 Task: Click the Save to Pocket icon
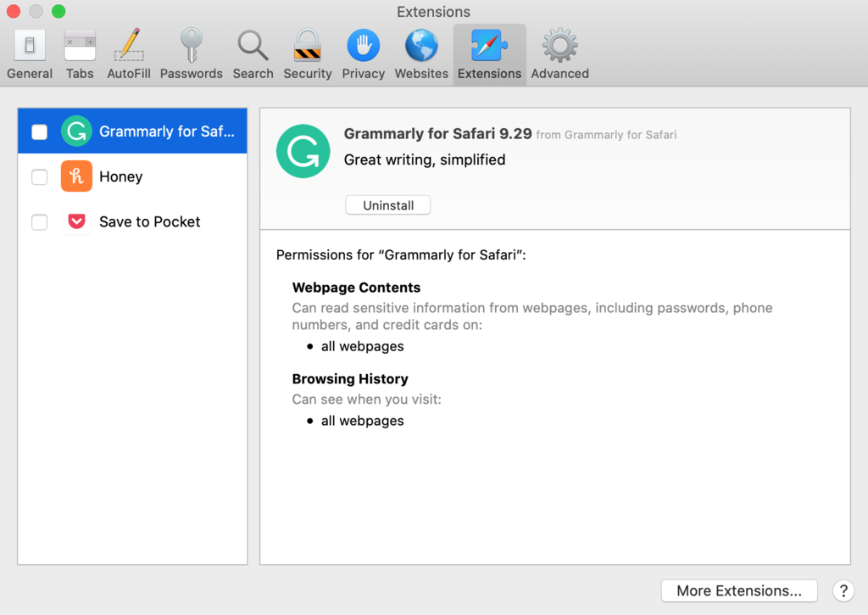click(x=76, y=221)
